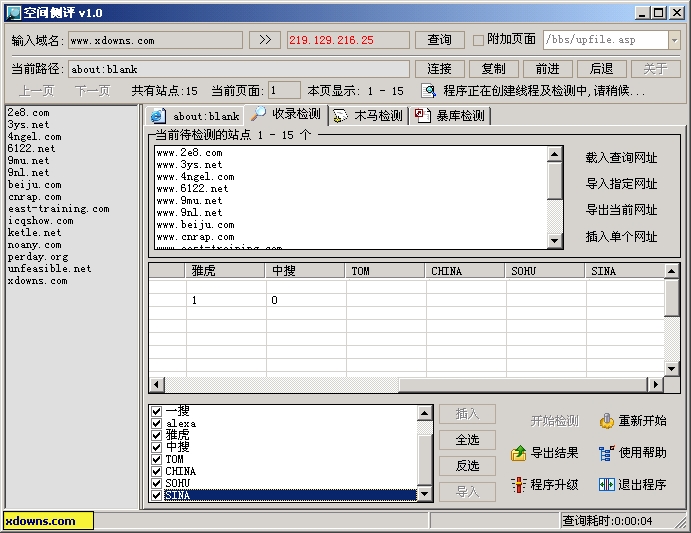This screenshot has height=533, width=691.
Task: Select east-training.com in the left list
Action: (59, 209)
